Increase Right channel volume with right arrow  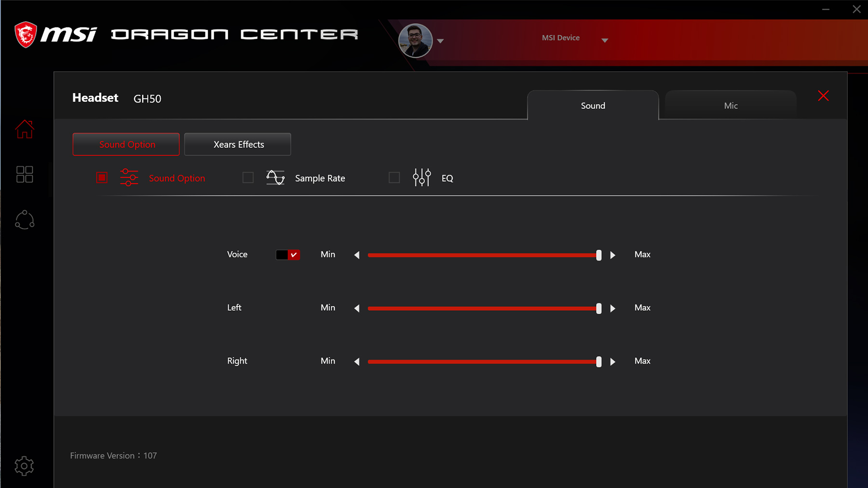[613, 362]
